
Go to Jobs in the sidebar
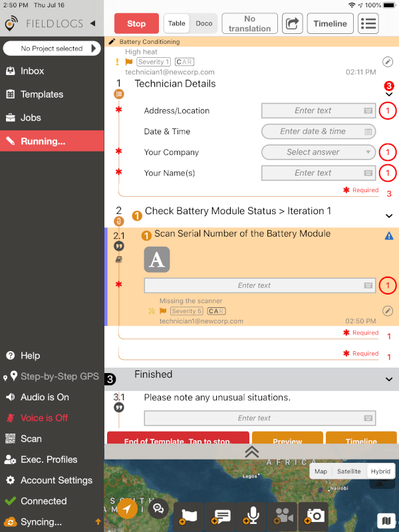point(31,118)
